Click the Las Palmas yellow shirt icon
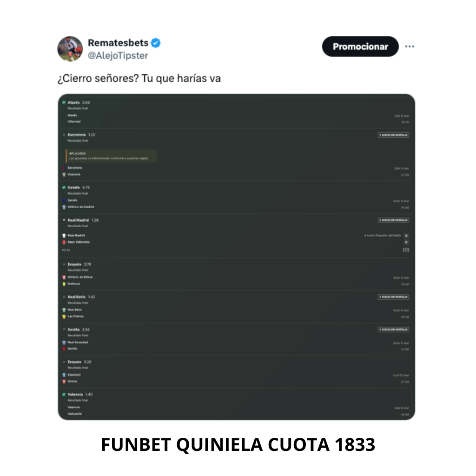 [x=64, y=316]
